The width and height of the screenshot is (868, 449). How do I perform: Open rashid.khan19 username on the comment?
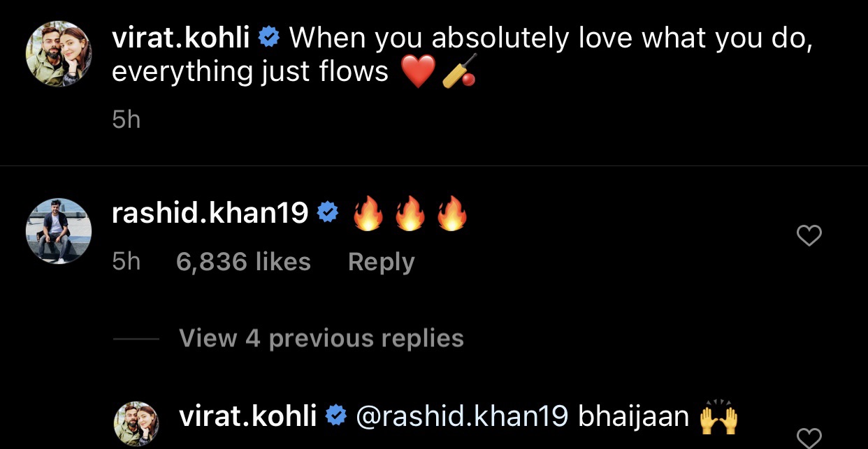coord(210,214)
